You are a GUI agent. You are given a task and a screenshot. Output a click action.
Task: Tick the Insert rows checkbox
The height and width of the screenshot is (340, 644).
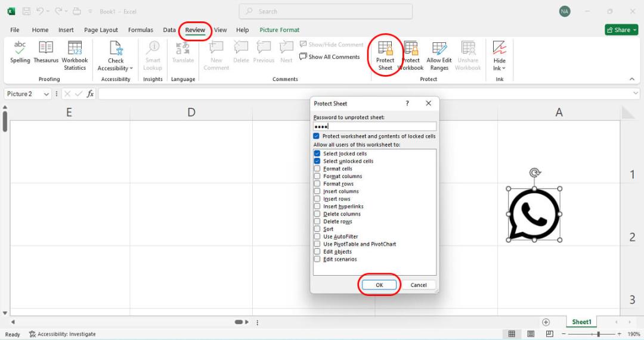317,199
